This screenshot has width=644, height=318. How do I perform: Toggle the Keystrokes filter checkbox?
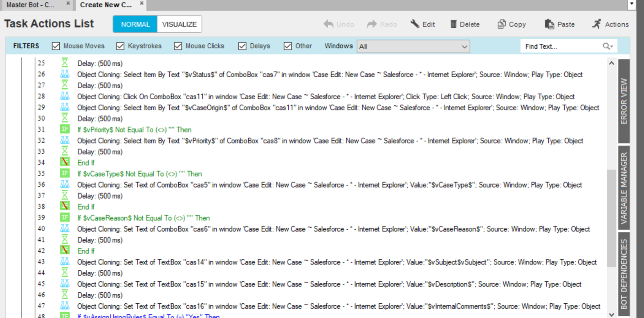click(120, 46)
